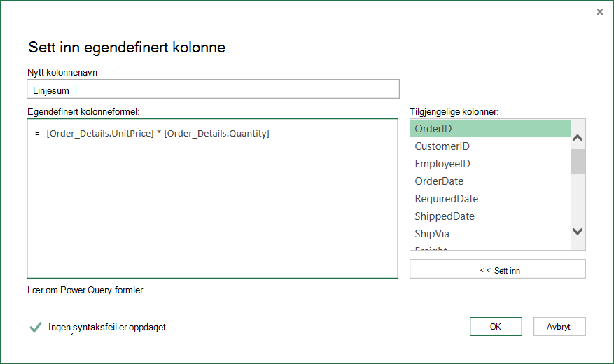Screen dimensions: 614x364
Task: Click the Ingen syntaksfeil er oppdaget message
Action: click(x=108, y=328)
